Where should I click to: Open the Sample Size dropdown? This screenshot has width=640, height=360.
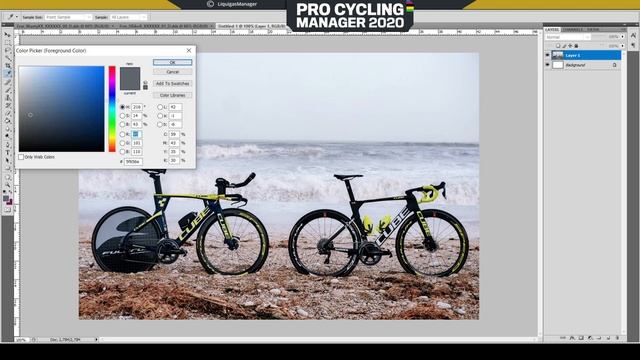coord(68,17)
